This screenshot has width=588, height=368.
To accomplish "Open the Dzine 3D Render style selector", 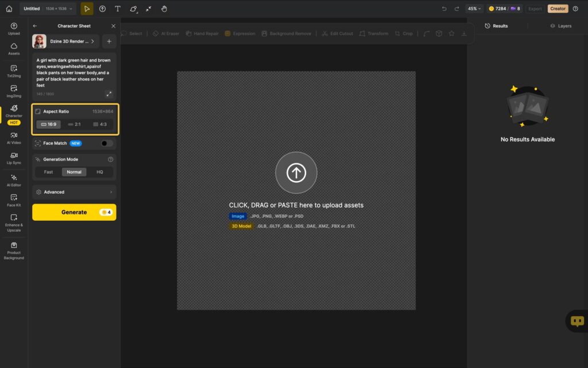I will point(65,41).
